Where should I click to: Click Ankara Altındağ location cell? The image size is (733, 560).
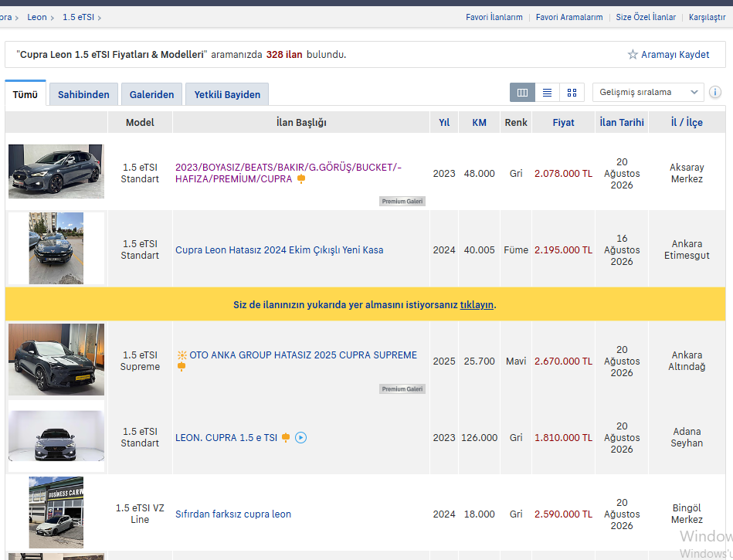click(x=687, y=361)
